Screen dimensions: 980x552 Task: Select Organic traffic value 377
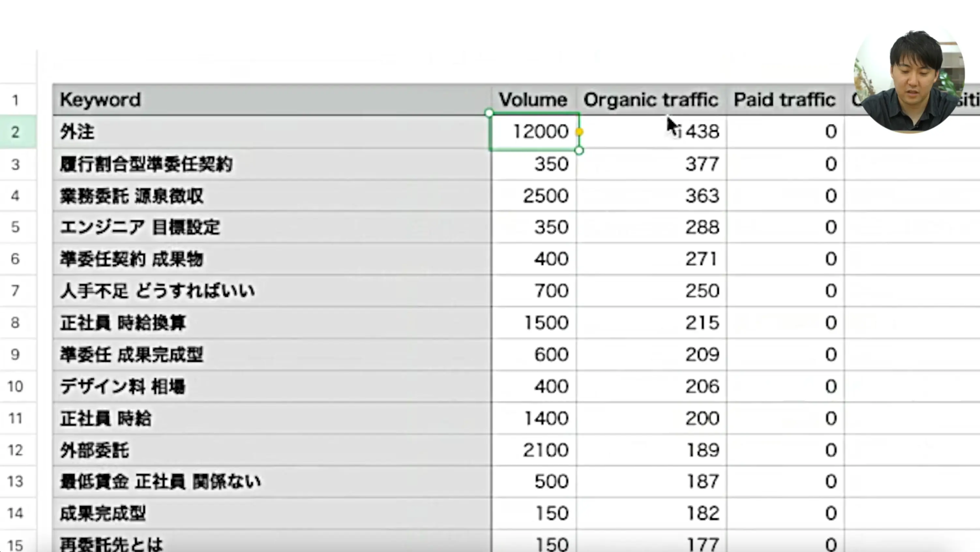651,164
